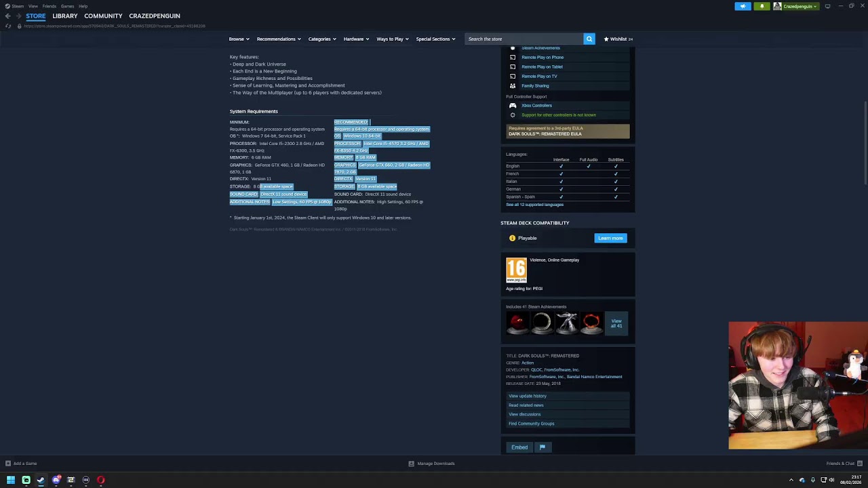Open See all 12 supported languages
Viewport: 868px width, 488px height.
point(534,205)
